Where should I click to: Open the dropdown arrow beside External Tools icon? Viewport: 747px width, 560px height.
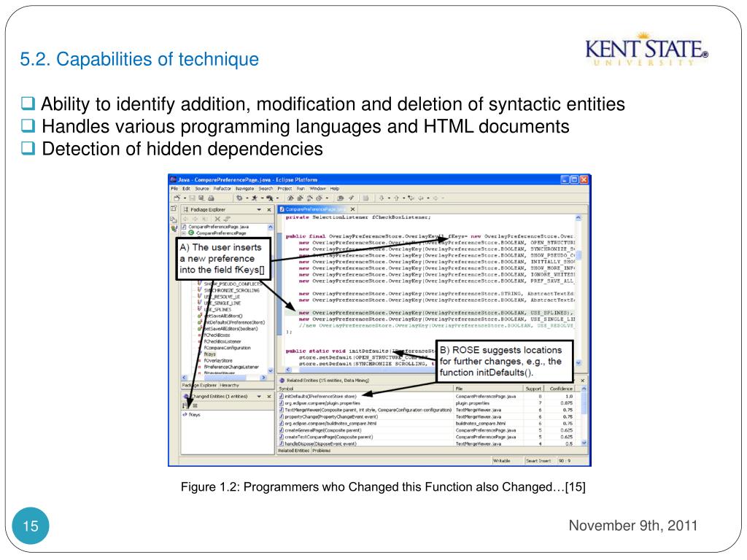coord(277,198)
